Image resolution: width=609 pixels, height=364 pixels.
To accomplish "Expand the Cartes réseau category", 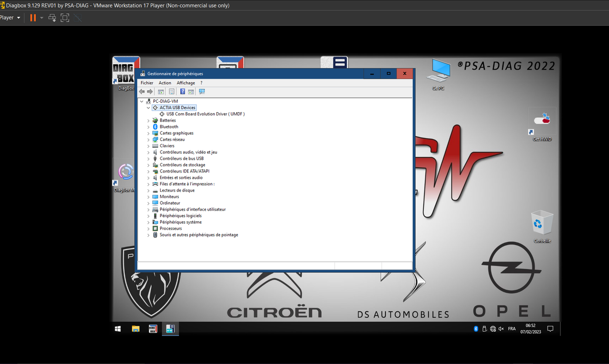I will coord(148,140).
